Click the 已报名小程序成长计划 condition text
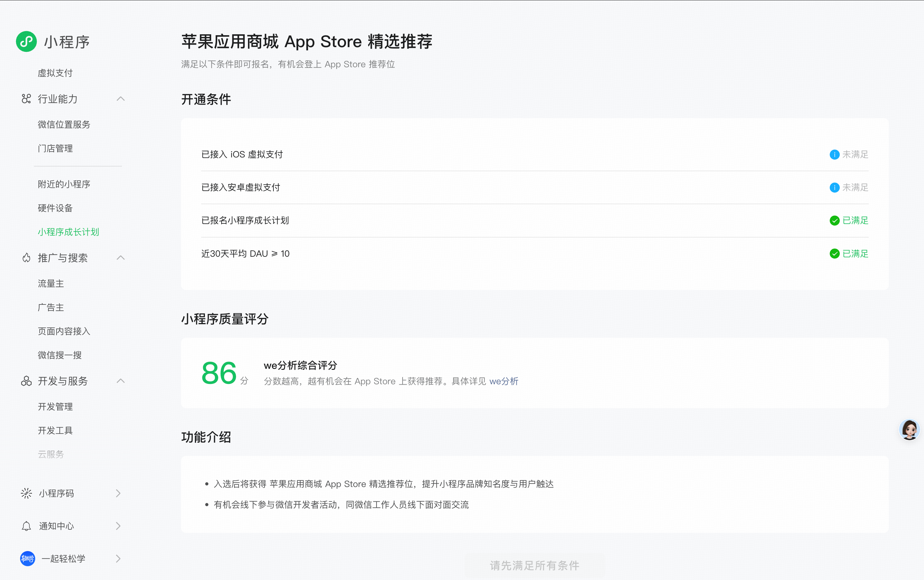The height and width of the screenshot is (580, 924). click(245, 221)
